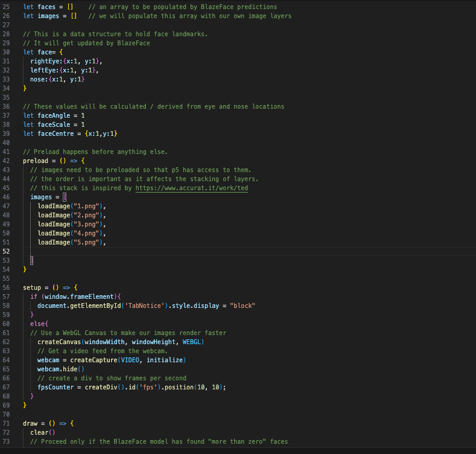Place cursor on the preload function name
The height and width of the screenshot is (454, 476).
(x=36, y=161)
